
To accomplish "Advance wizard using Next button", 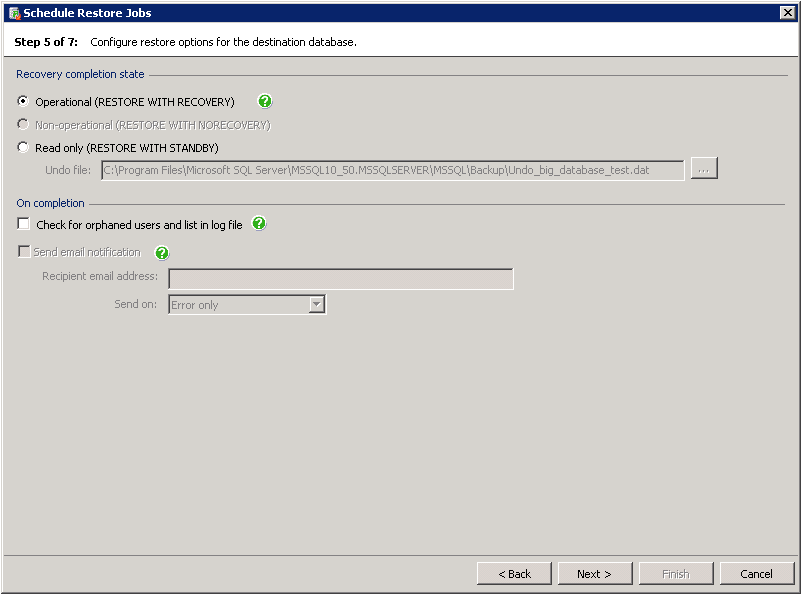I will click(595, 573).
